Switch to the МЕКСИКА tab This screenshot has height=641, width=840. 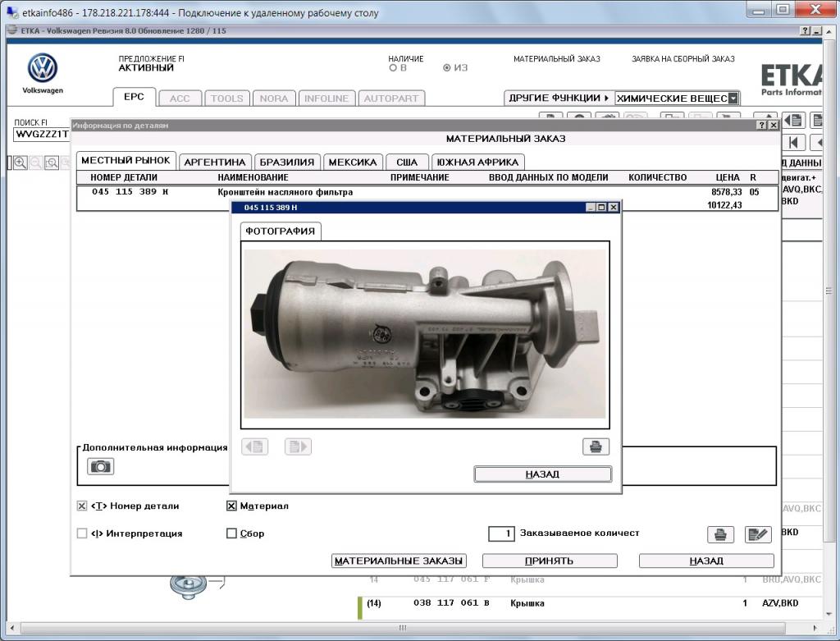tap(353, 162)
